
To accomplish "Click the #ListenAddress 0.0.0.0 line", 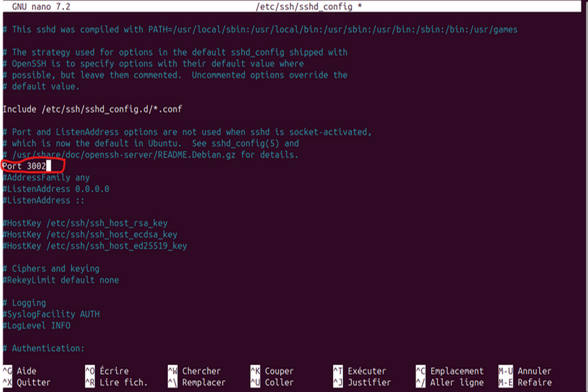I will click(x=55, y=189).
